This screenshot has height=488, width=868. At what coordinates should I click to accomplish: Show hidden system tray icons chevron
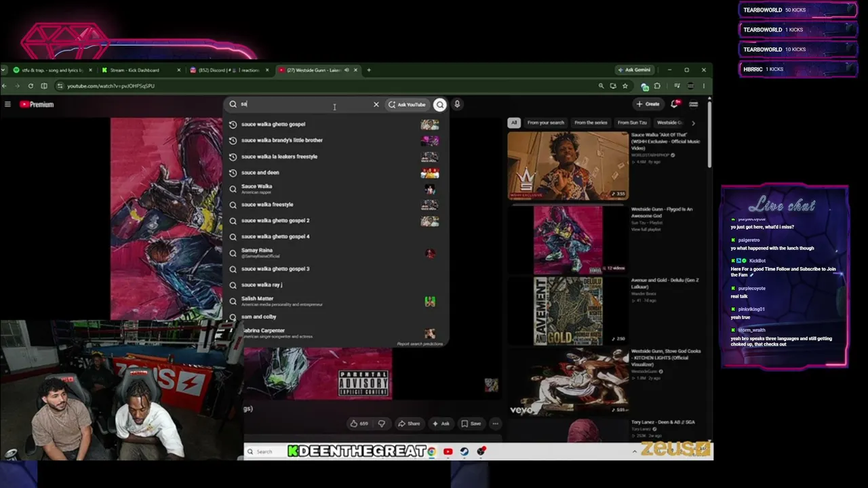(635, 451)
